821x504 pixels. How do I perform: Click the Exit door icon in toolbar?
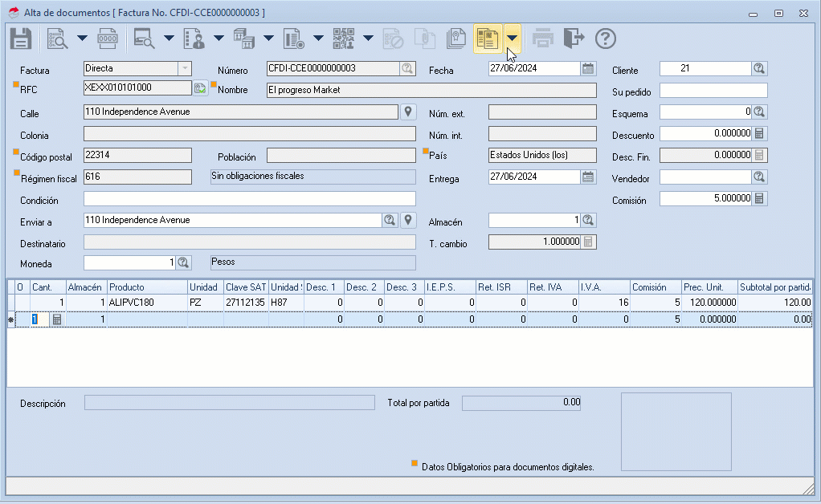coord(574,39)
